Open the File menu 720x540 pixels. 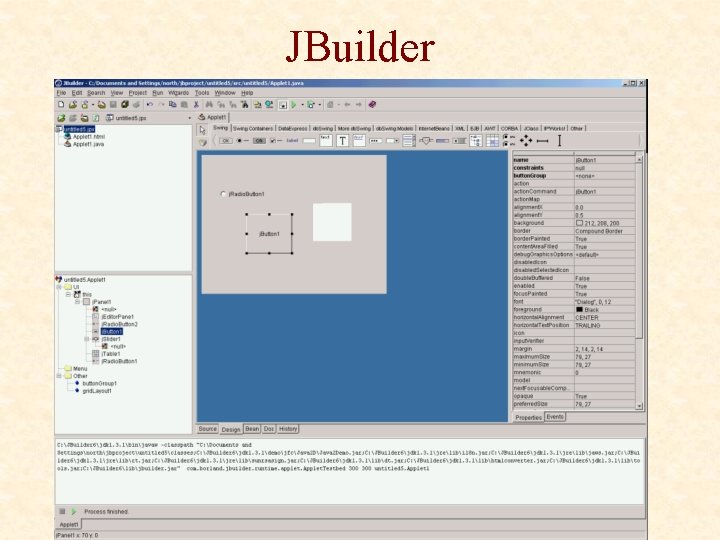coord(62,93)
